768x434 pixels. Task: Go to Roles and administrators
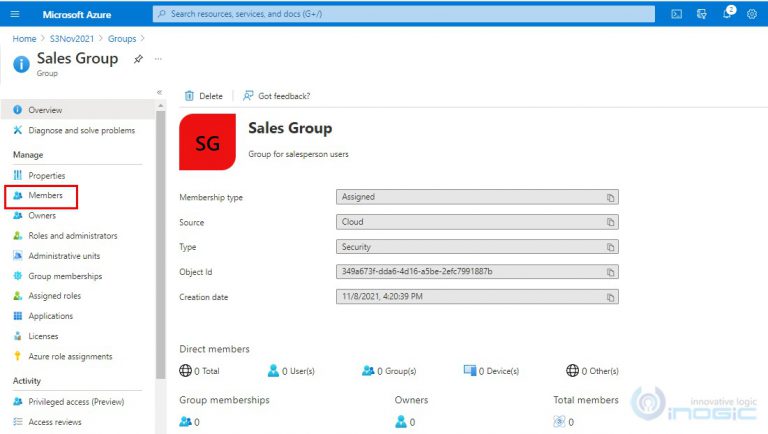point(72,236)
